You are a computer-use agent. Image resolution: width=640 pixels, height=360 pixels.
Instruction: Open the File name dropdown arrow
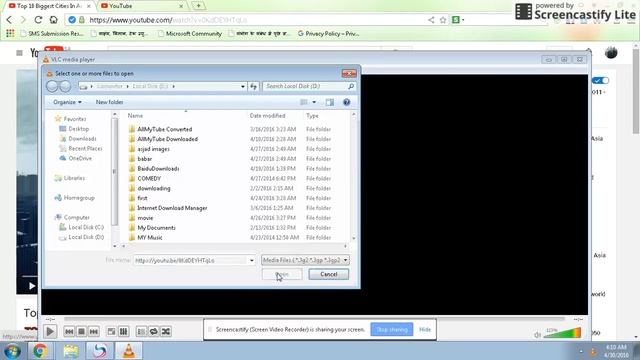[251, 260]
